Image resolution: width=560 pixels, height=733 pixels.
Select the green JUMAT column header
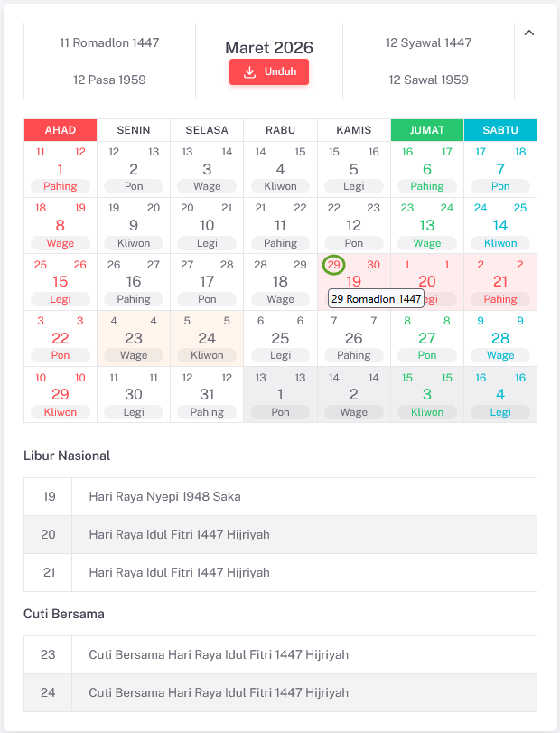426,130
